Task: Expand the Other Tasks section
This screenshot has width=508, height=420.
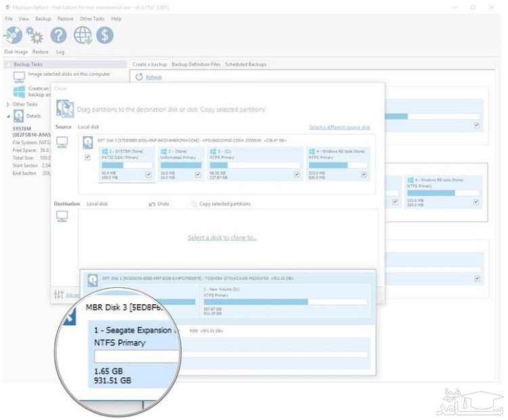Action: click(x=8, y=104)
